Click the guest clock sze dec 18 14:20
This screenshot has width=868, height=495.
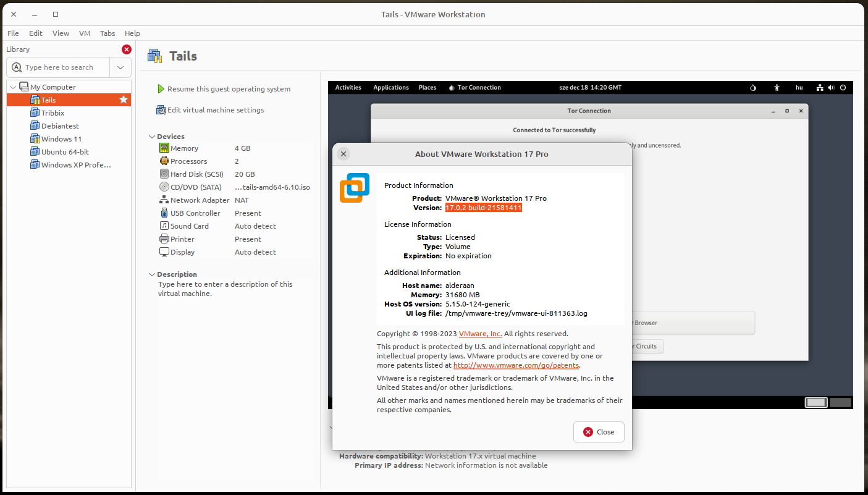591,88
